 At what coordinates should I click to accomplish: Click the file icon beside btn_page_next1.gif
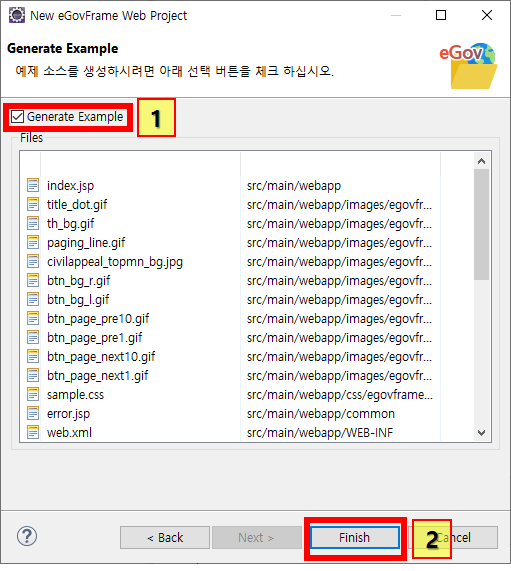tap(33, 375)
